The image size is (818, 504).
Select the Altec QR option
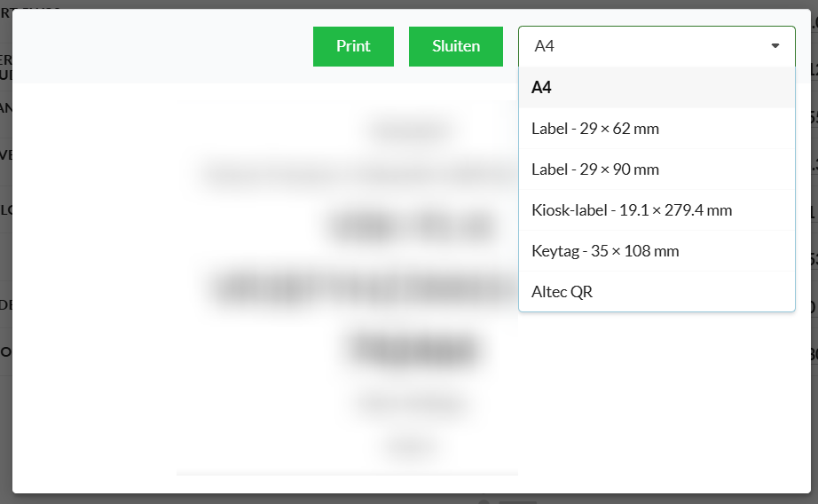(x=657, y=292)
